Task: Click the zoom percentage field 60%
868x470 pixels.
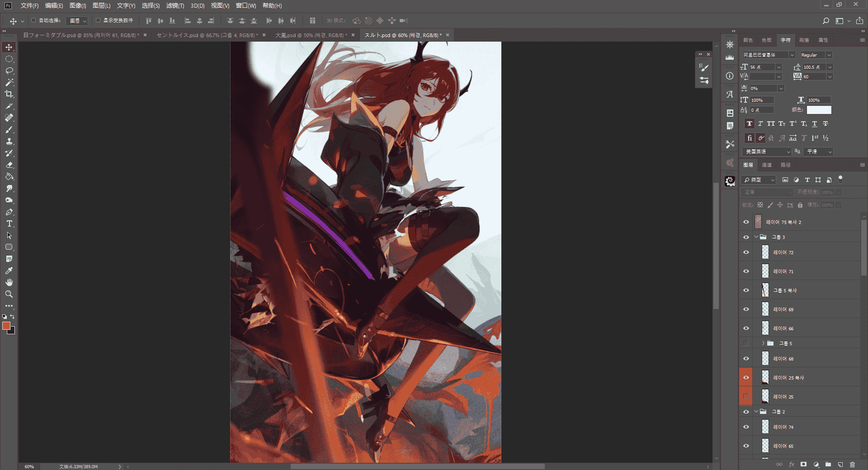Action: [29, 466]
